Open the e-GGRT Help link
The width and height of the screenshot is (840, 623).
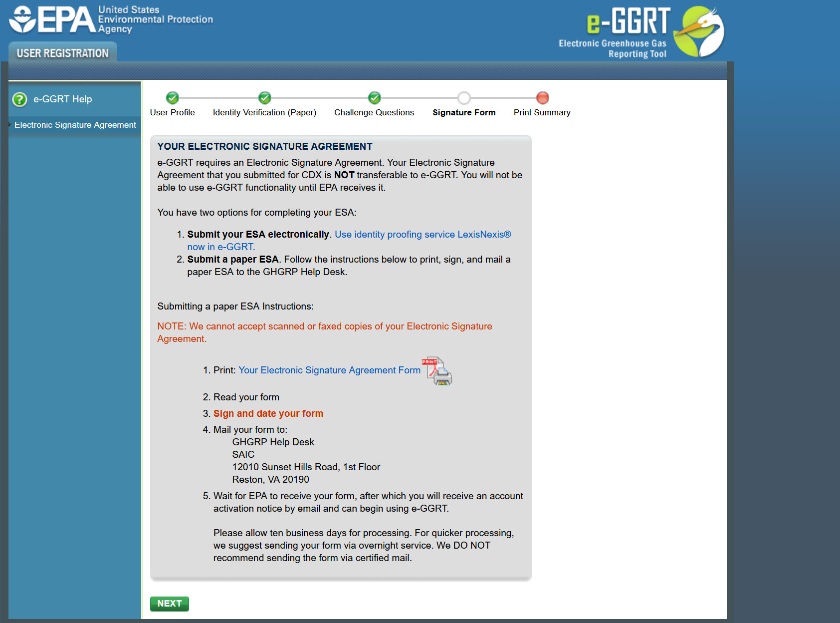(62, 99)
